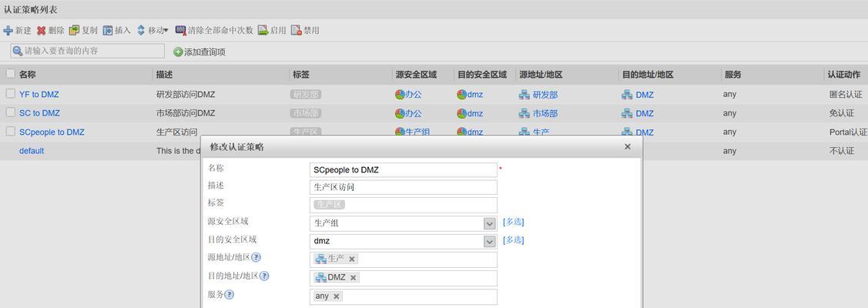Close the 修改认证策略 dialog
The width and height of the screenshot is (868, 308).
click(x=627, y=146)
